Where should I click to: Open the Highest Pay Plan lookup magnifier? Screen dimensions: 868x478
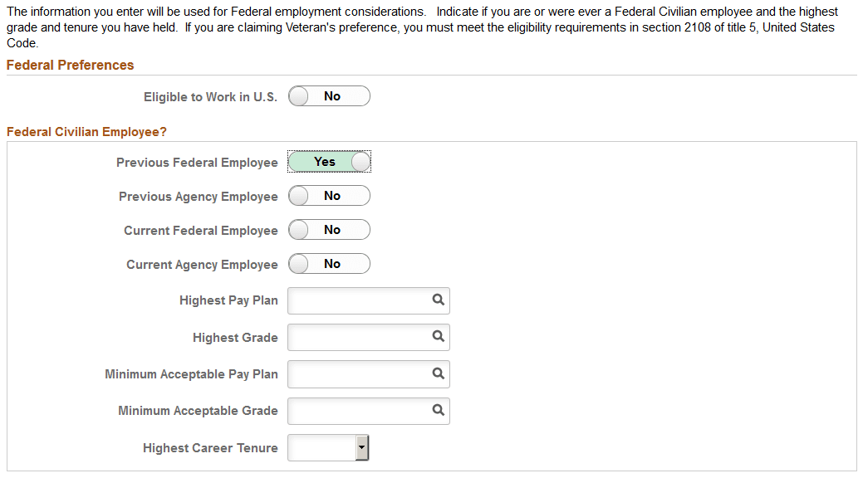(x=439, y=300)
